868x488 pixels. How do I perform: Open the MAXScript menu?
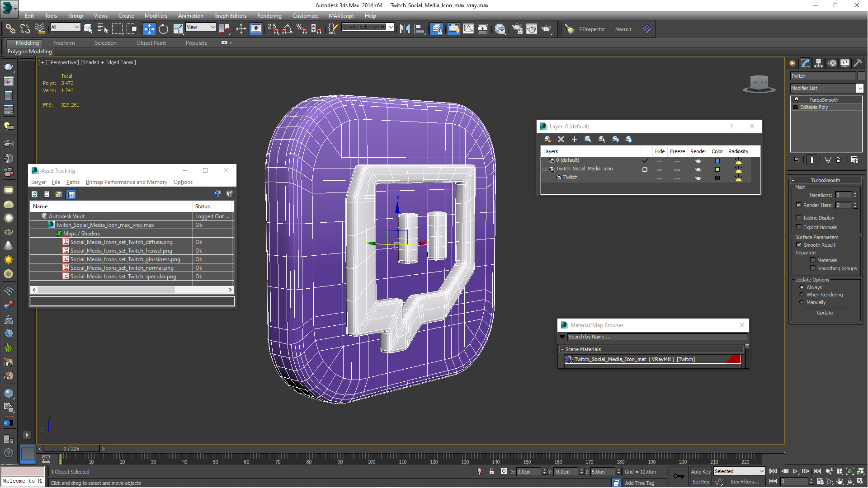point(341,15)
